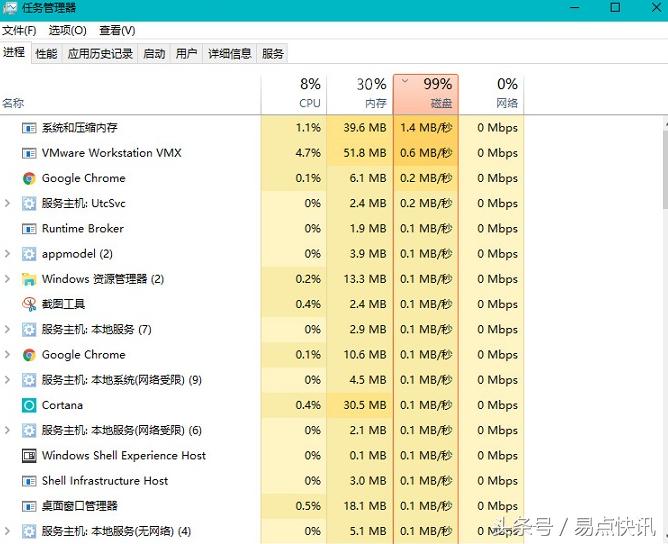Click the 13.3 MB memory value

365,279
